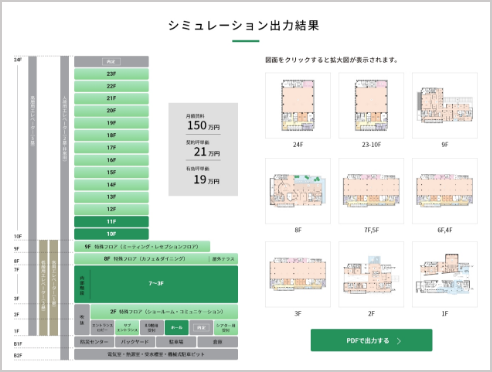The image size is (492, 372).
Task: Open the 8F floor plan thumbnail
Action: [298, 191]
